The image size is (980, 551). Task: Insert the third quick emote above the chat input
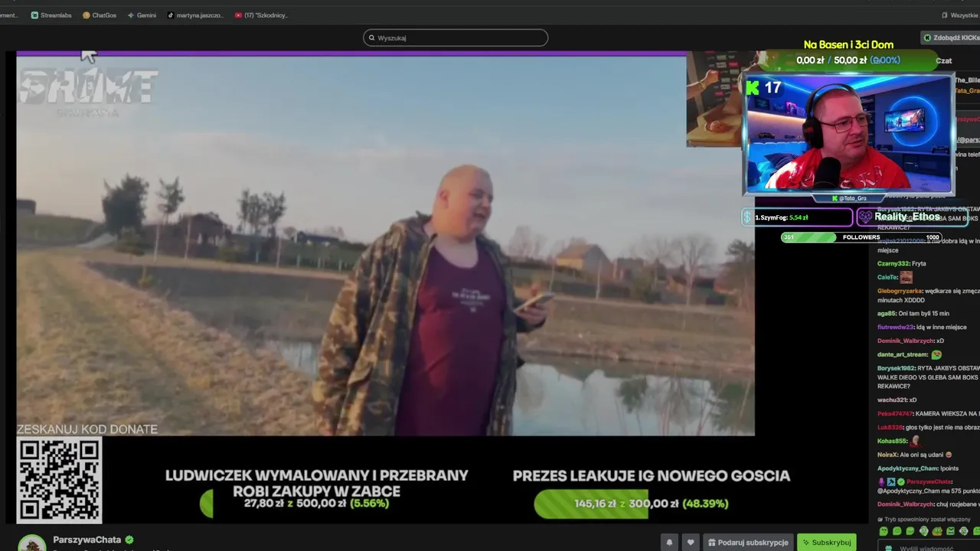(910, 531)
